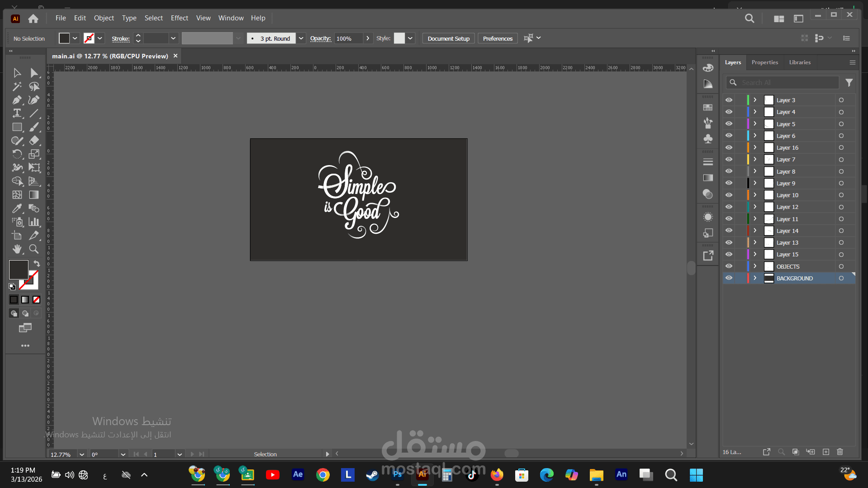868x488 pixels.
Task: Open the Select menu
Action: 153,18
